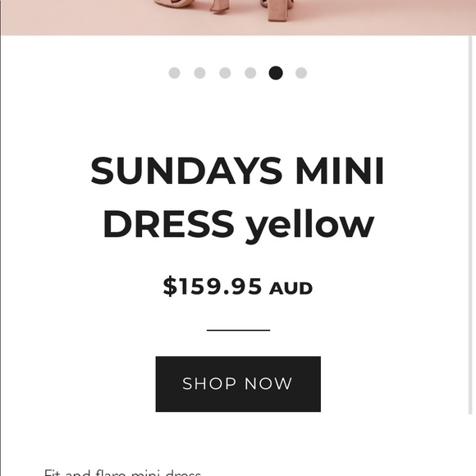Click the word 'MINI' in the heading
Viewport: 476px width, 476px height.
coord(340,171)
